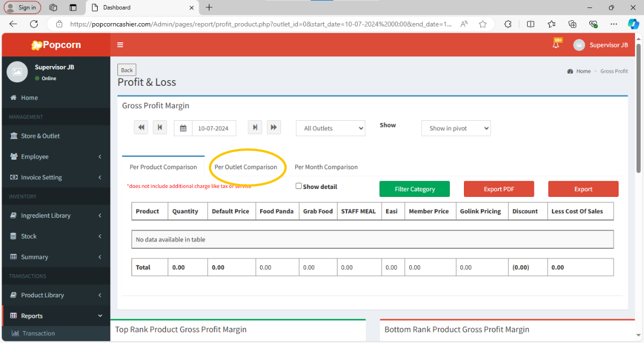Sort by the STAFF MEAL column header
The image size is (644, 343).
click(x=360, y=212)
